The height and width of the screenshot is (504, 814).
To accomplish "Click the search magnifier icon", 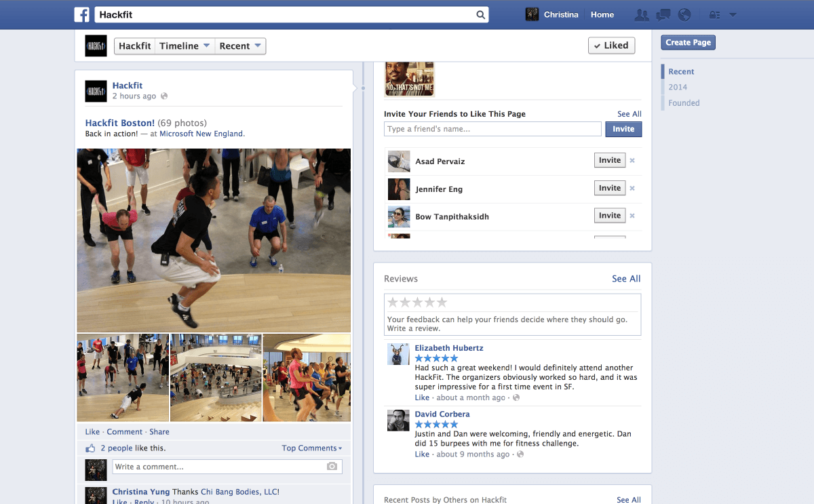I will pos(480,15).
